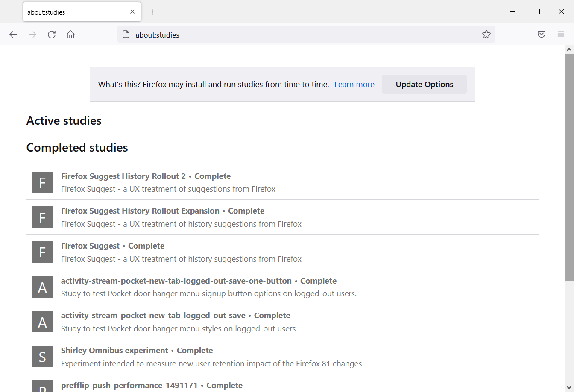Click the Firefox Suggest study's F avatar icon
The image size is (574, 392).
click(42, 252)
